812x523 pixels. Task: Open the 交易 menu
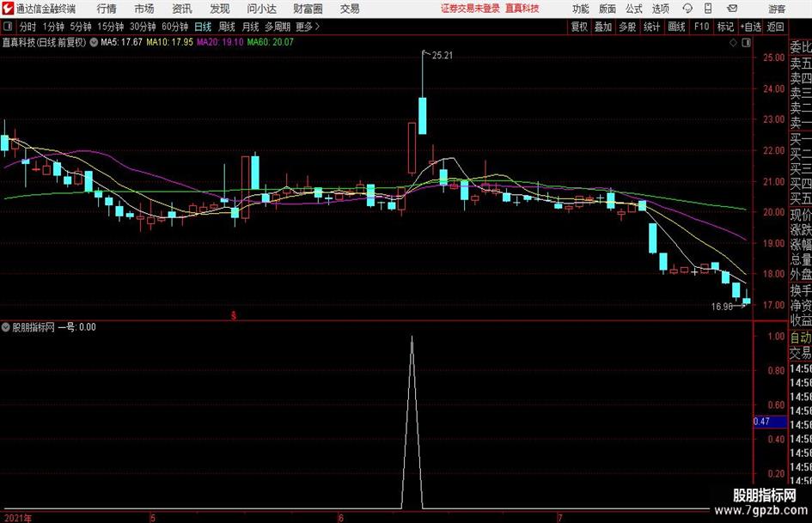coord(350,9)
